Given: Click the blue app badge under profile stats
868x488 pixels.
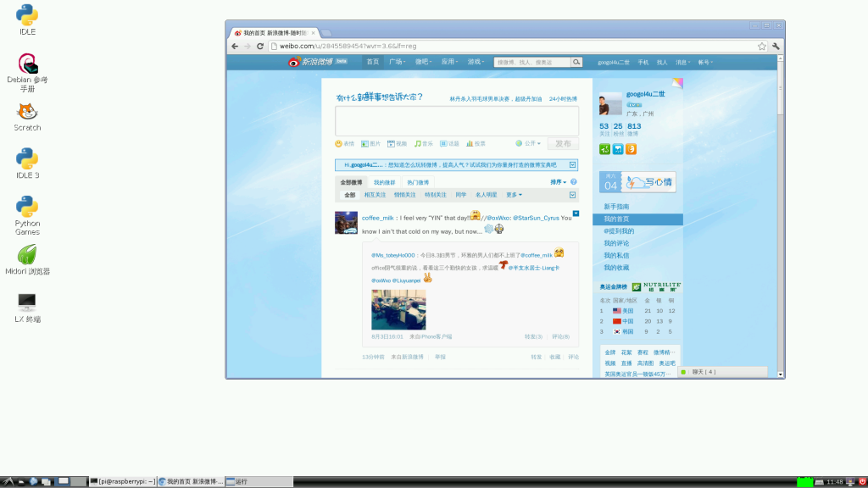Looking at the screenshot, I should click(x=618, y=149).
